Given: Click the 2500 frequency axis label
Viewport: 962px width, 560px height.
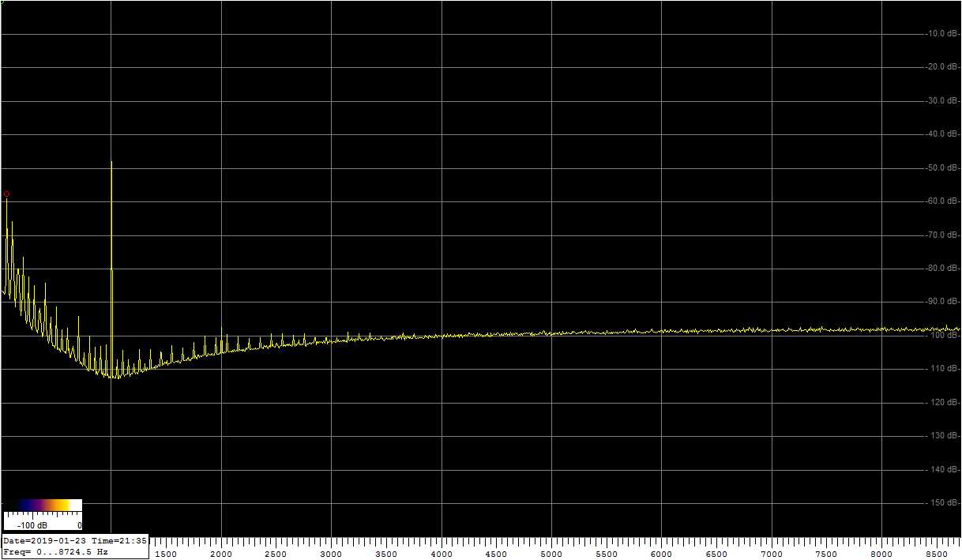Looking at the screenshot, I should [276, 554].
